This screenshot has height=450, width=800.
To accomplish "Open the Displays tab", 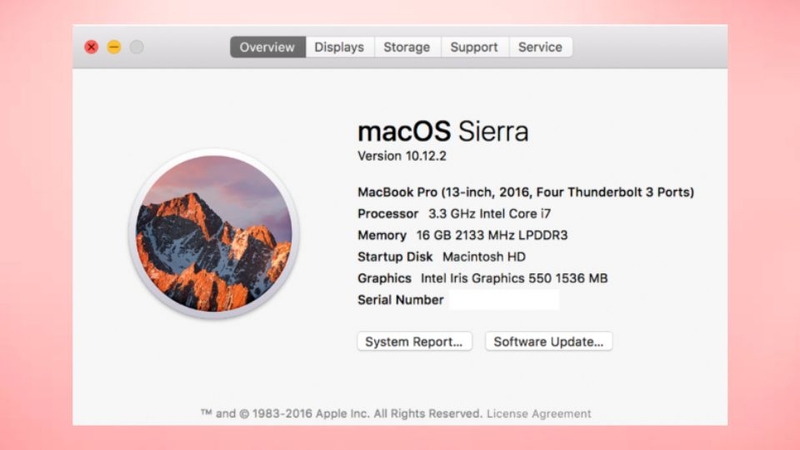I will coord(339,47).
